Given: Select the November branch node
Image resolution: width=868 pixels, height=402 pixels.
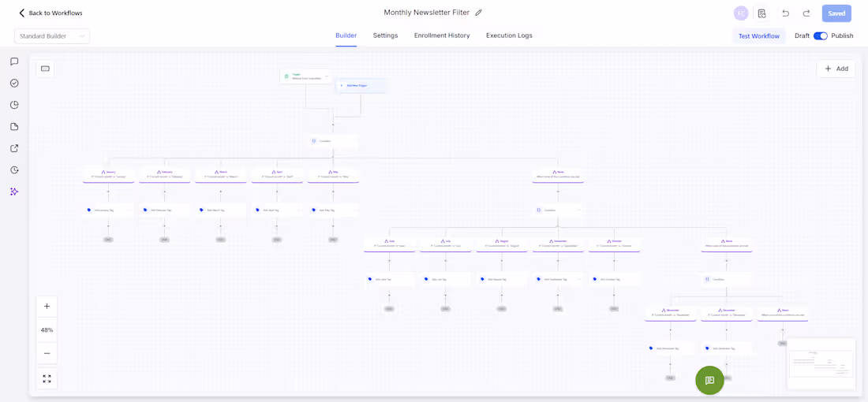Looking at the screenshot, I should (671, 314).
